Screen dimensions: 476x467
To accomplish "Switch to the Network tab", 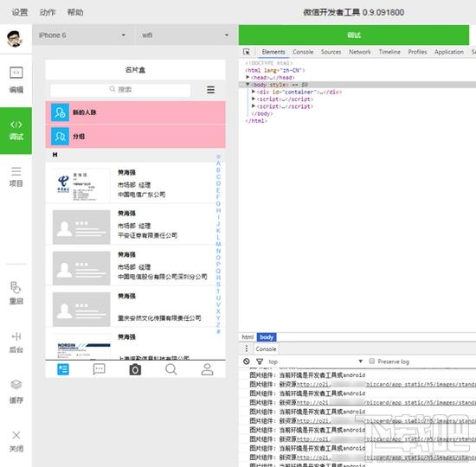I will click(360, 52).
